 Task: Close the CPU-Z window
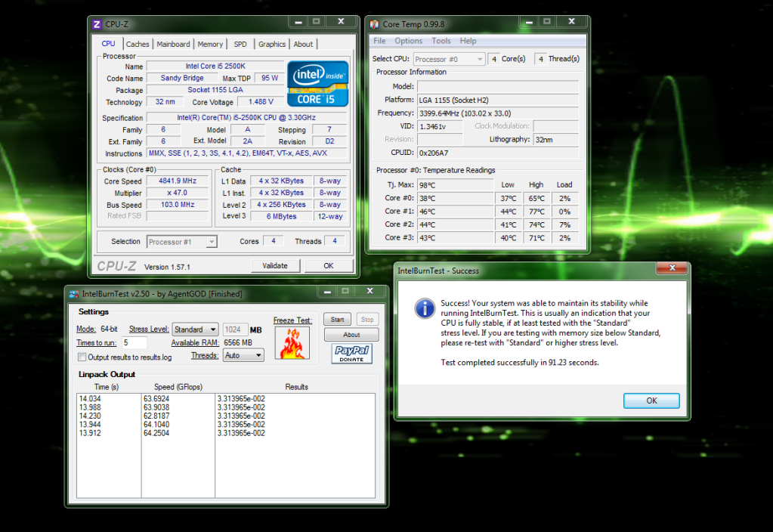341,22
